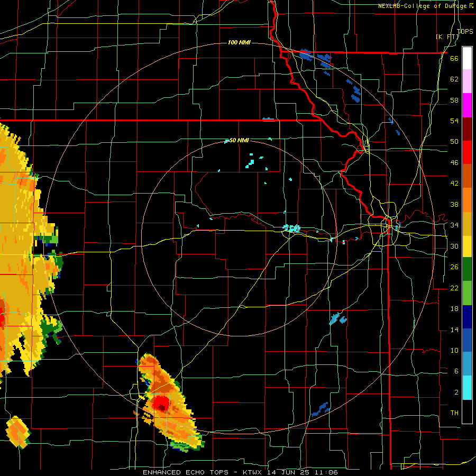476x476 pixels.
Task: Click the light green legend swatch
Action: tap(467, 292)
